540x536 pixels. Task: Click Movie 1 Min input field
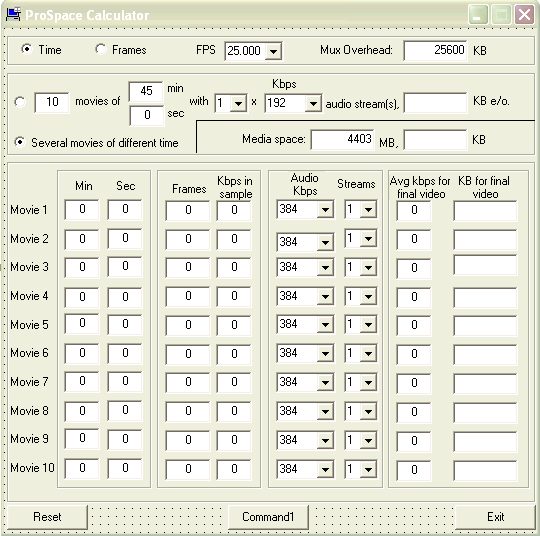82,209
